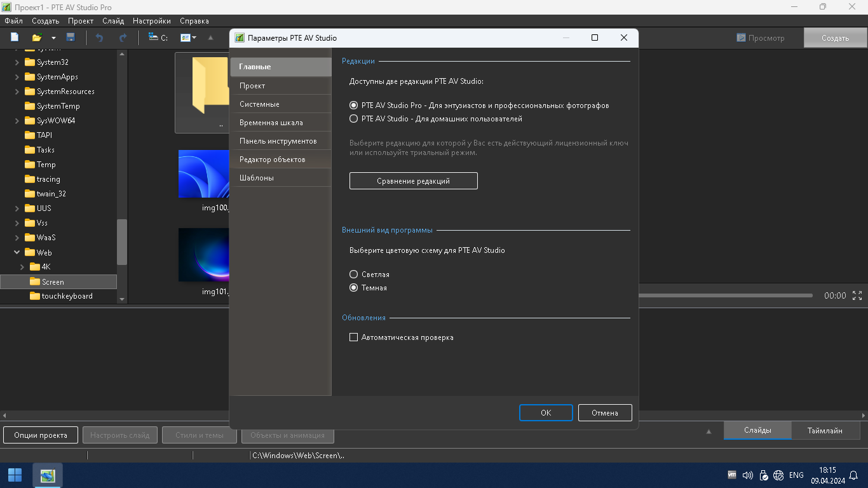The image size is (868, 488).
Task: Select the img101 wallpaper thumbnail
Action: (203, 254)
